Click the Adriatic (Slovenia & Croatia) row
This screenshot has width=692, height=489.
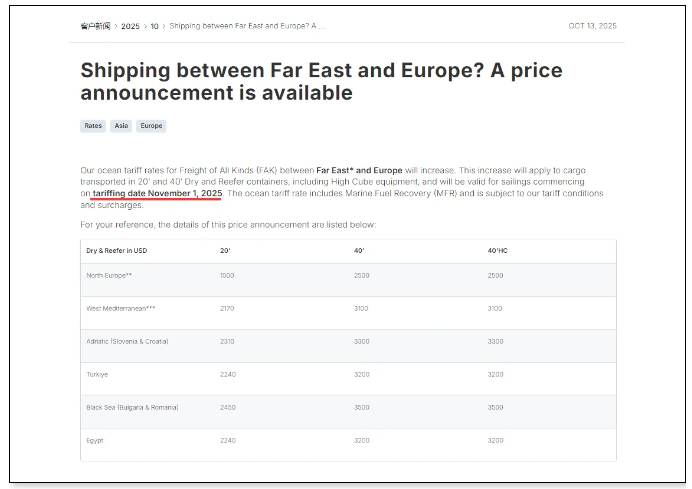[127, 341]
